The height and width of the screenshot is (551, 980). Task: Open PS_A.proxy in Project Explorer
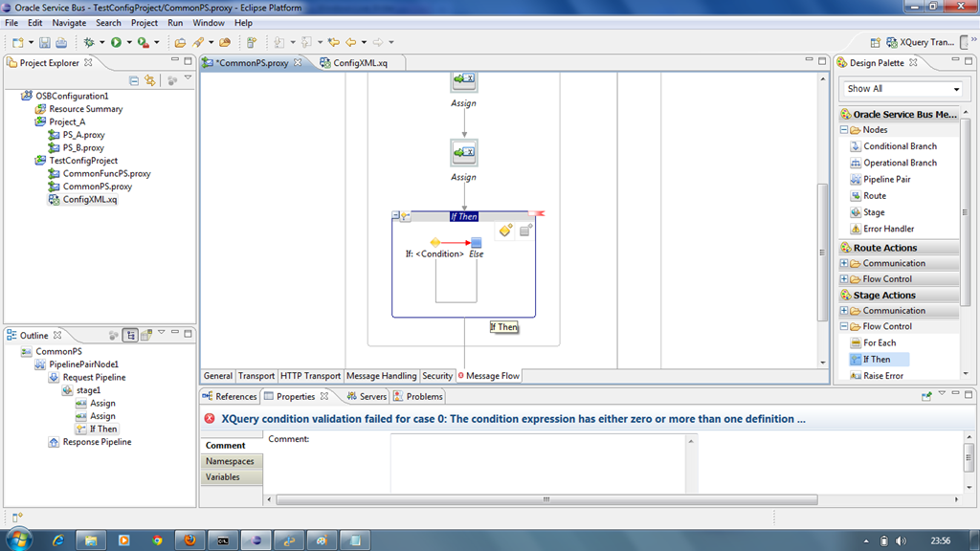pyautogui.click(x=83, y=135)
